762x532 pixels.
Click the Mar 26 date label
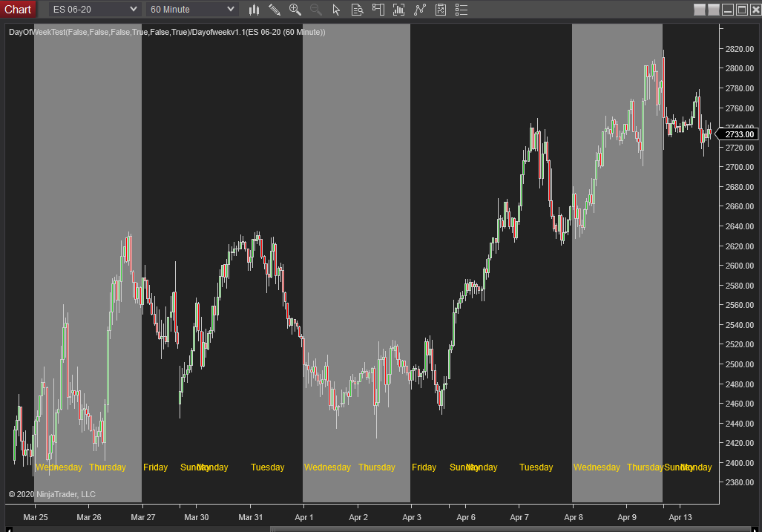[x=89, y=517]
